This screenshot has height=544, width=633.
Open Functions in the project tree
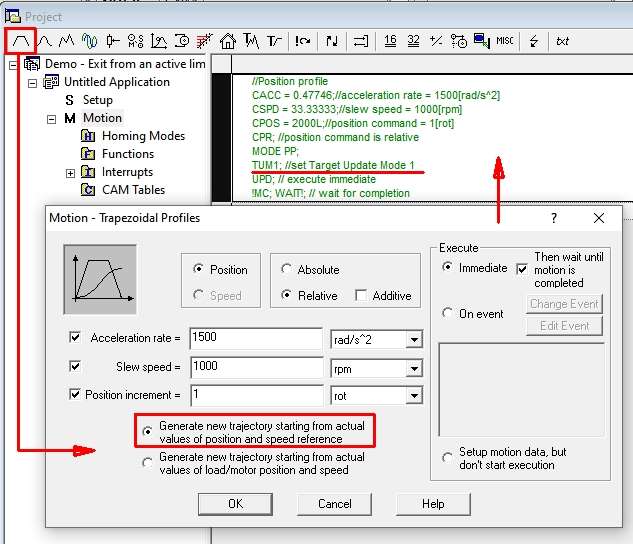pos(128,154)
